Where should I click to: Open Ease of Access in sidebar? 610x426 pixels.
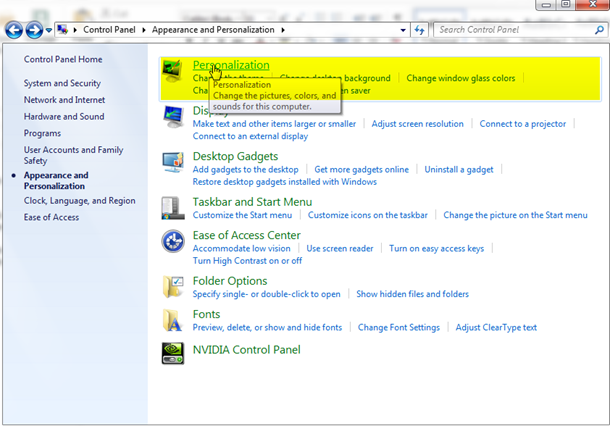point(51,217)
